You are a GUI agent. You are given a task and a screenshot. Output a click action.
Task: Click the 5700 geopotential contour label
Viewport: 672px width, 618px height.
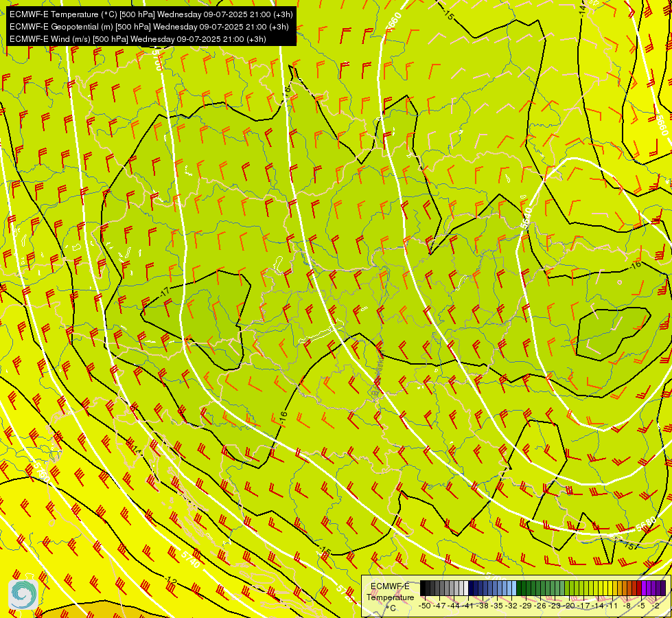[x=157, y=59]
